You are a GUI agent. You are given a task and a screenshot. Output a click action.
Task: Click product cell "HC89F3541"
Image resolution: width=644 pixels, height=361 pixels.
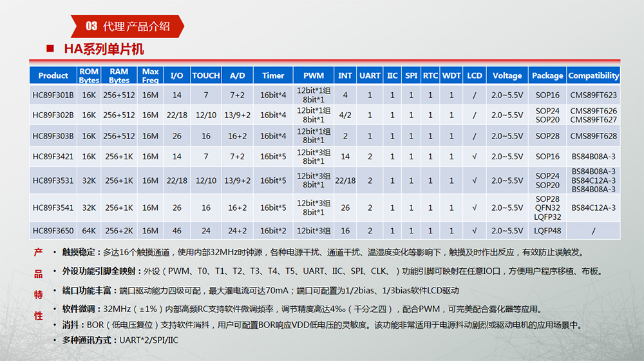click(x=53, y=208)
